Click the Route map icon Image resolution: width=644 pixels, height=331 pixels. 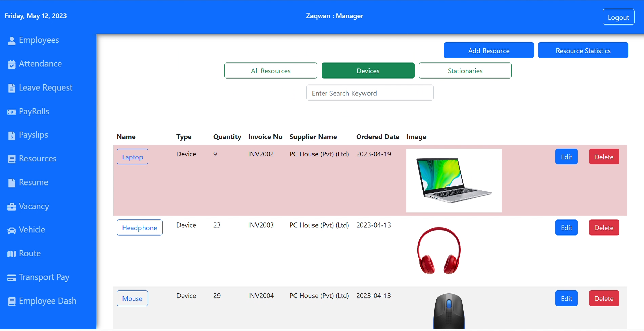coord(12,254)
